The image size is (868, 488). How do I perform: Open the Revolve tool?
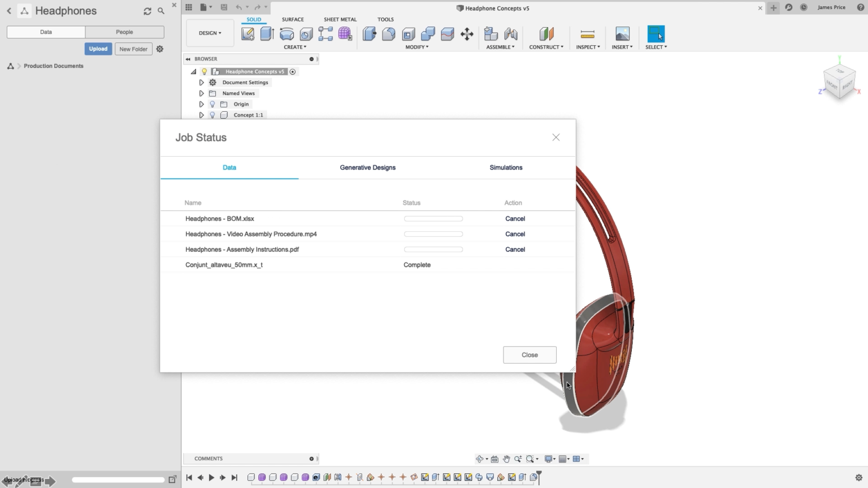[287, 34]
